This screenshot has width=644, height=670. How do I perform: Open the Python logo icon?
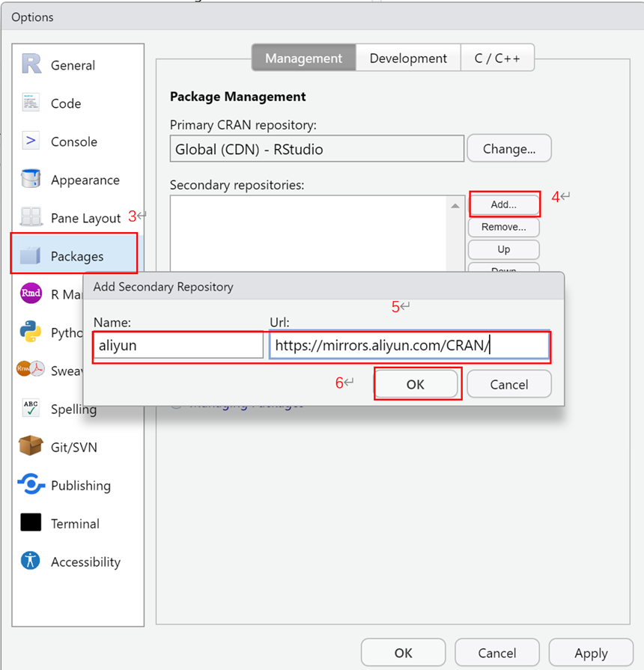(x=31, y=331)
